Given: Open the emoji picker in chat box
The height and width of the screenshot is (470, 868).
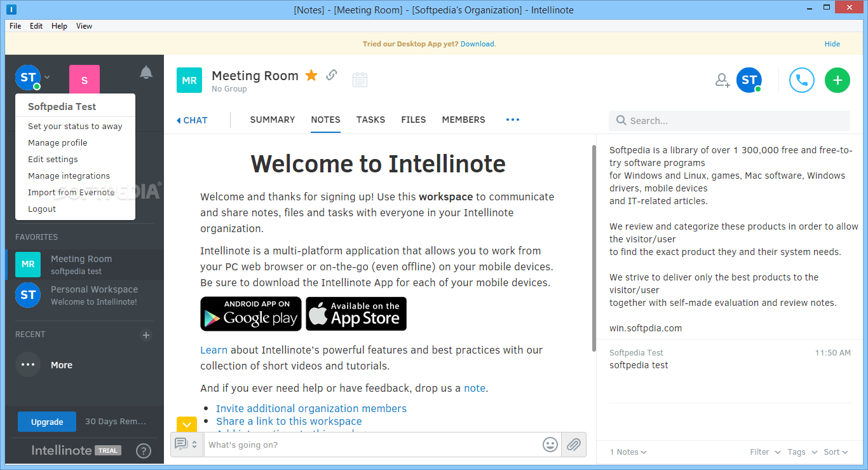Looking at the screenshot, I should point(550,445).
